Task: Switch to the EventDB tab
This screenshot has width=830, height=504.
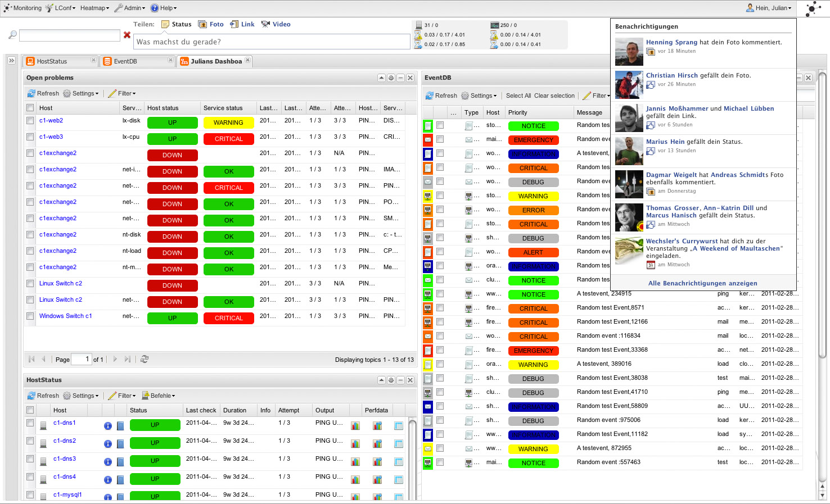Action: tap(125, 61)
